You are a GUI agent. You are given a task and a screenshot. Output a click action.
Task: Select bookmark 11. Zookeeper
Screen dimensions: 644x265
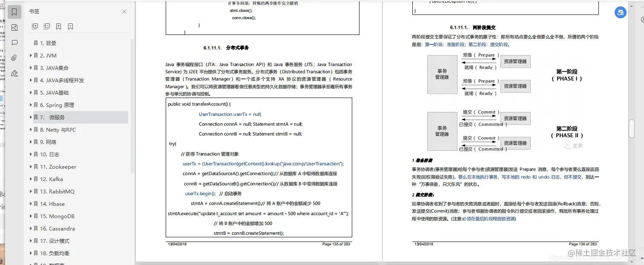58,167
